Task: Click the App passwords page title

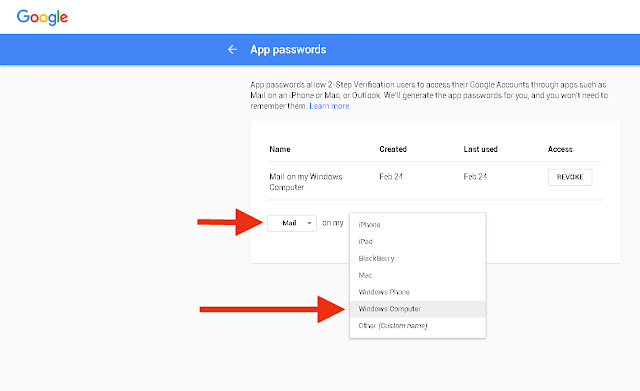Action: click(x=288, y=50)
